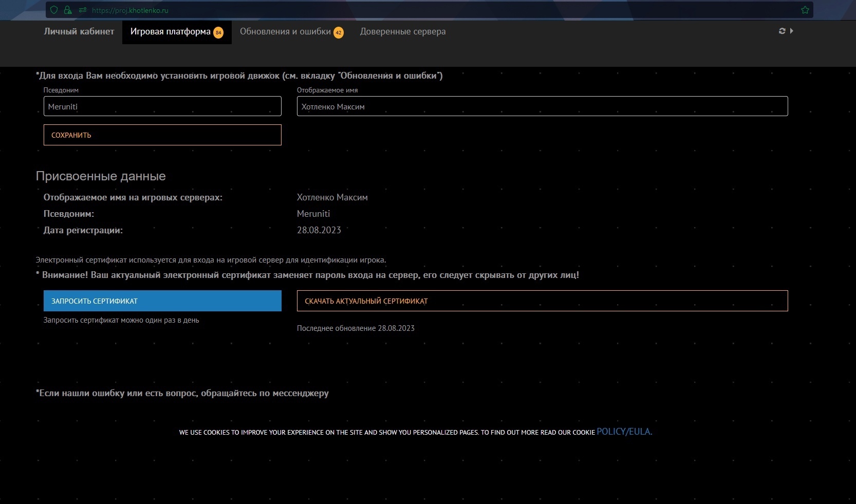This screenshot has height=504, width=856.
Task: Click the 'Если нашли ошибку' messenger notice
Action: tap(182, 393)
